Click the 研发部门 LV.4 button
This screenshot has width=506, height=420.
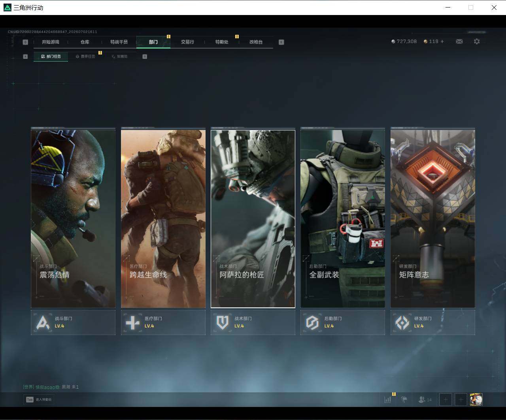(433, 322)
